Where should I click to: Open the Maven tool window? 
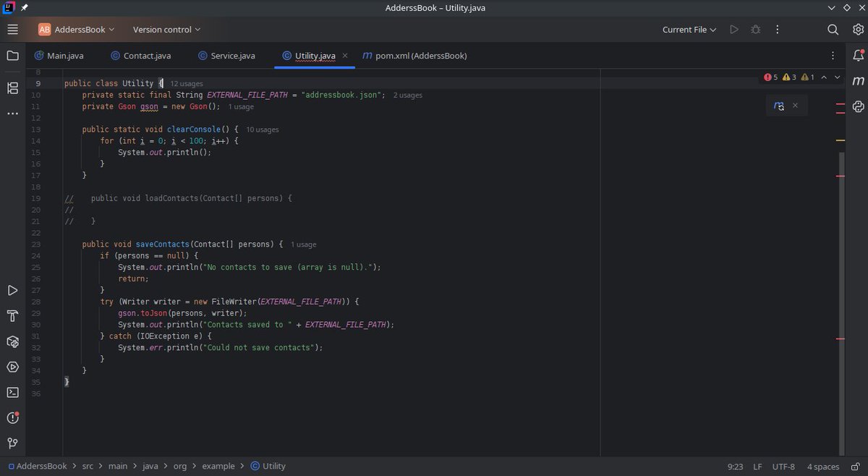[859, 81]
